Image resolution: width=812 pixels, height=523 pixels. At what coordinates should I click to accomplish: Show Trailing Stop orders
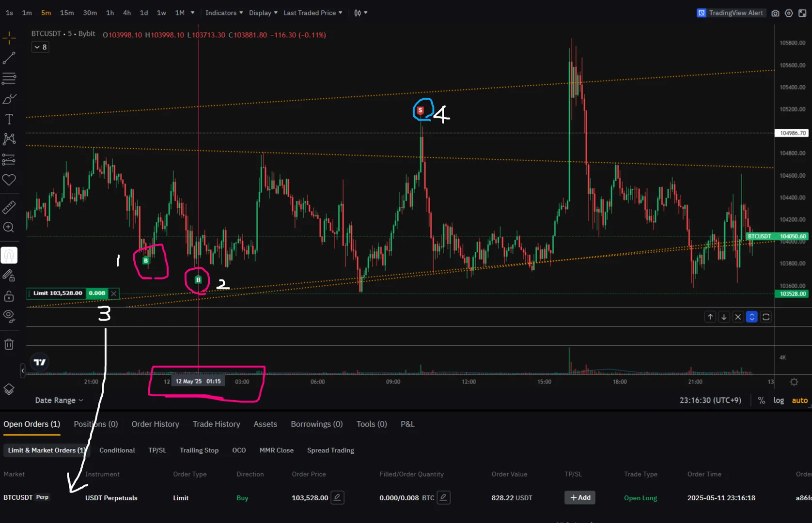point(199,450)
